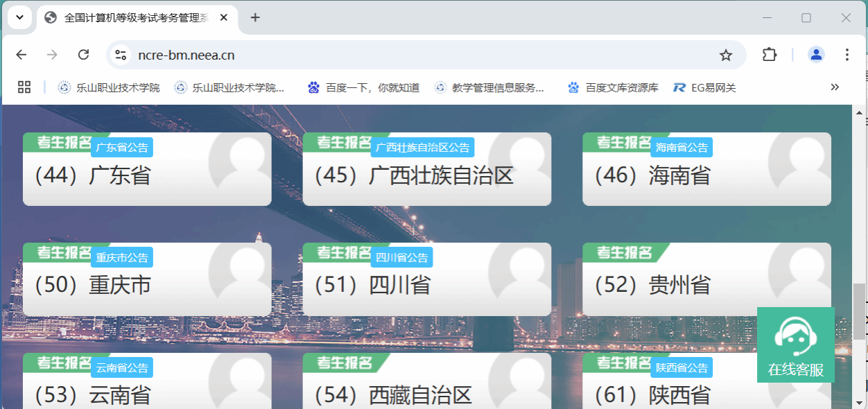Bookmark this page with the star icon
868x409 pixels.
click(725, 55)
